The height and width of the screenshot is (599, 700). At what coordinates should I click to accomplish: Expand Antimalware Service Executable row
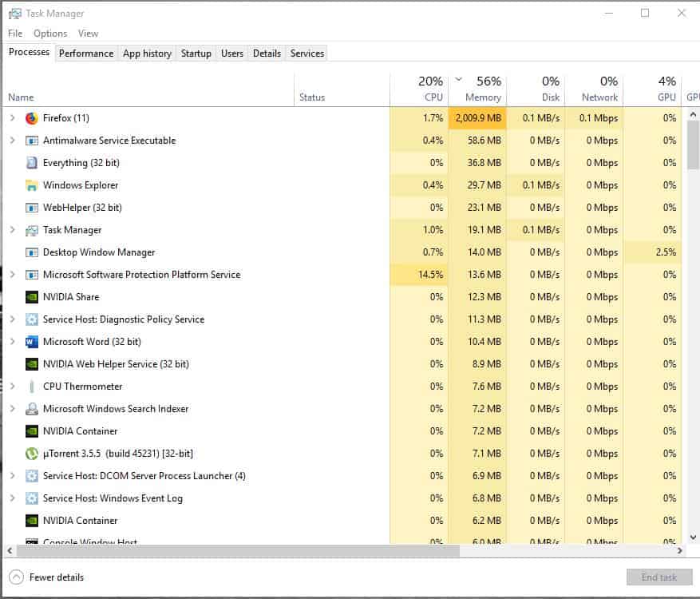[13, 141]
